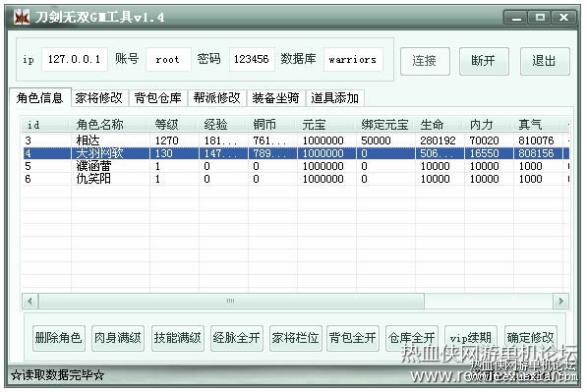Click the 家将栏位 button
Viewport: 587px width, 392px height.
coord(295,338)
